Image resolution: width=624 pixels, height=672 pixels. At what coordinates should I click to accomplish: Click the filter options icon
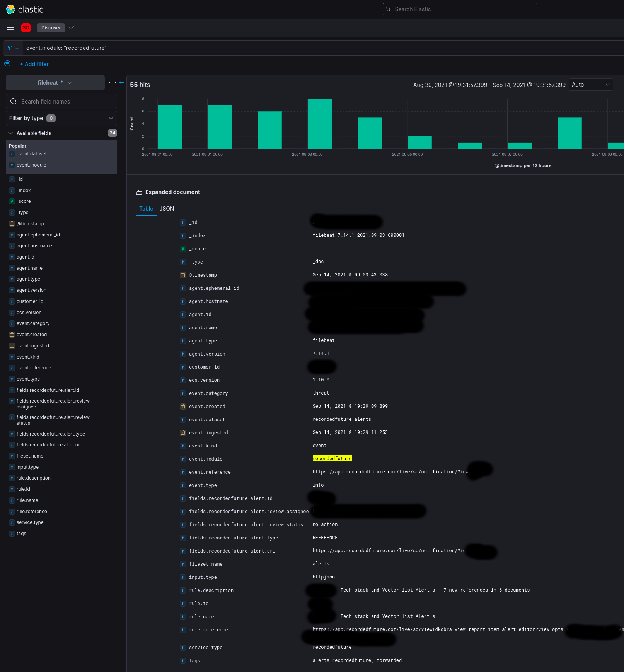point(7,63)
